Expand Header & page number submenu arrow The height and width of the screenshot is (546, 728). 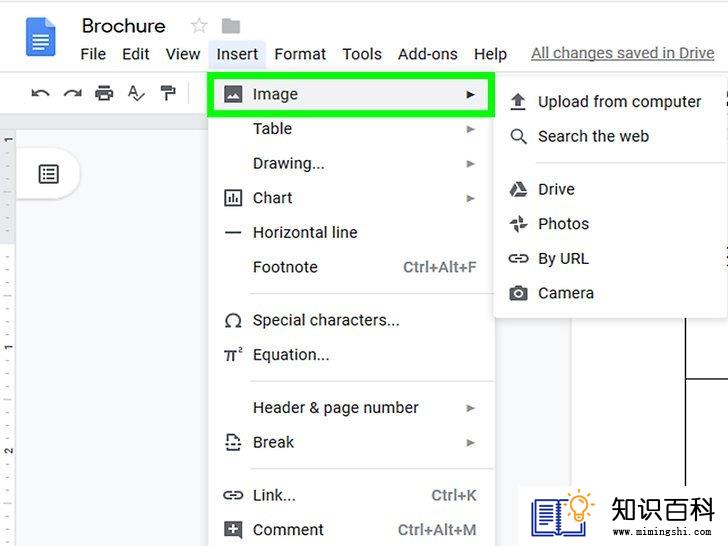point(470,408)
